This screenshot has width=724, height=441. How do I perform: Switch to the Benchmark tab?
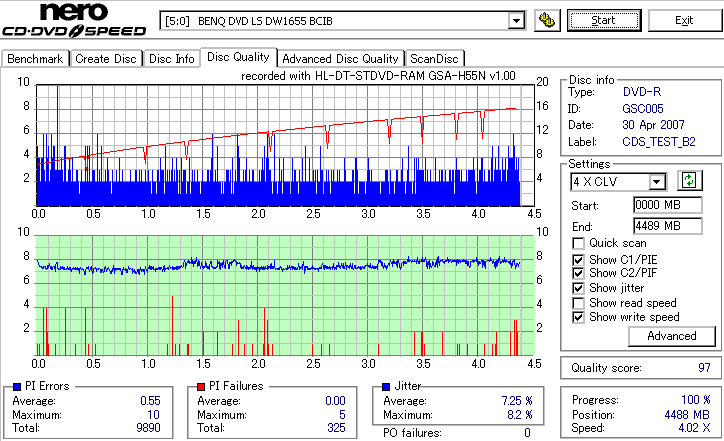[x=35, y=59]
